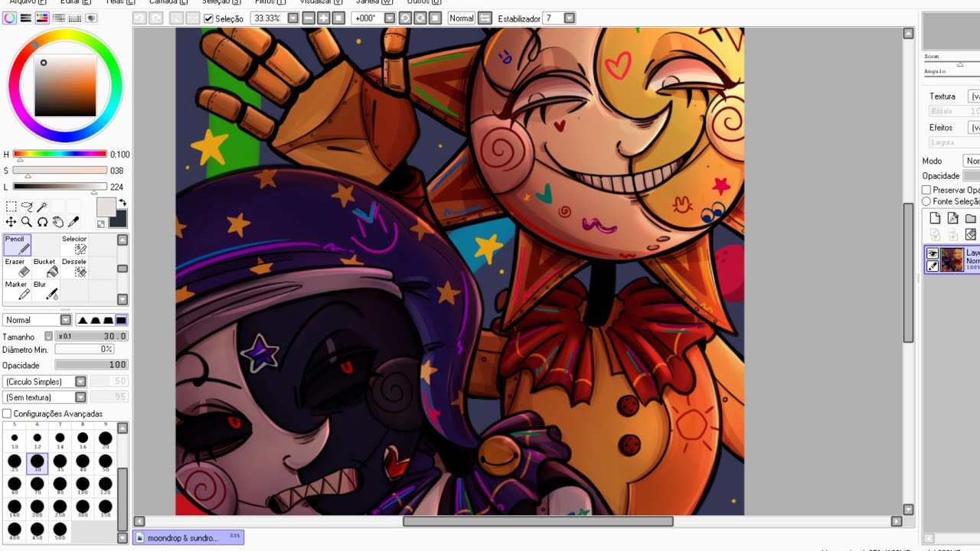
Task: Select the Pencil tool
Action: click(x=17, y=245)
